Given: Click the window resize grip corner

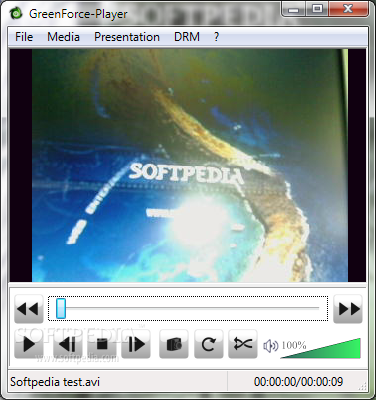Looking at the screenshot, I should (362, 386).
